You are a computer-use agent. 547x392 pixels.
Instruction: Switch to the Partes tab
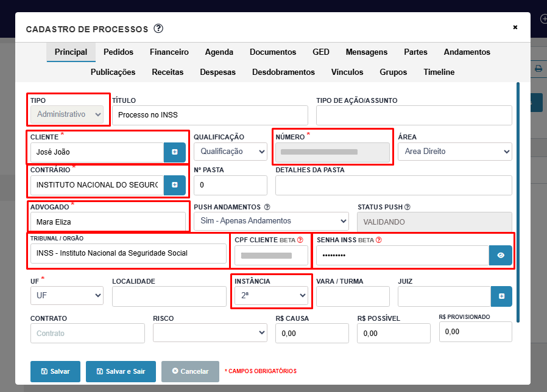pyautogui.click(x=415, y=52)
